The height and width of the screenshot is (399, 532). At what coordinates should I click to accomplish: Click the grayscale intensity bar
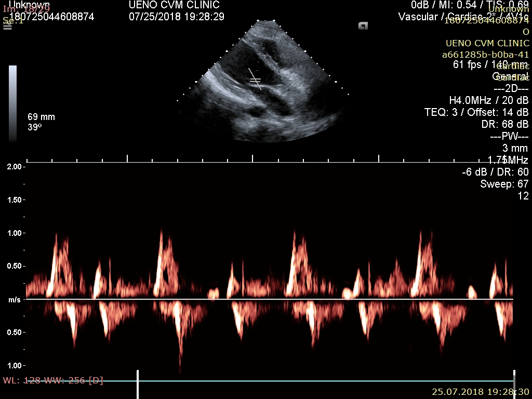[x=13, y=103]
